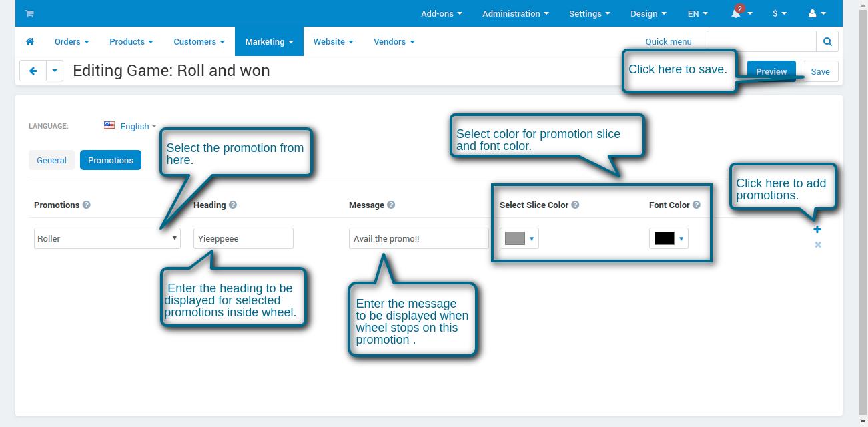Click the shopping cart icon top left

tap(29, 13)
